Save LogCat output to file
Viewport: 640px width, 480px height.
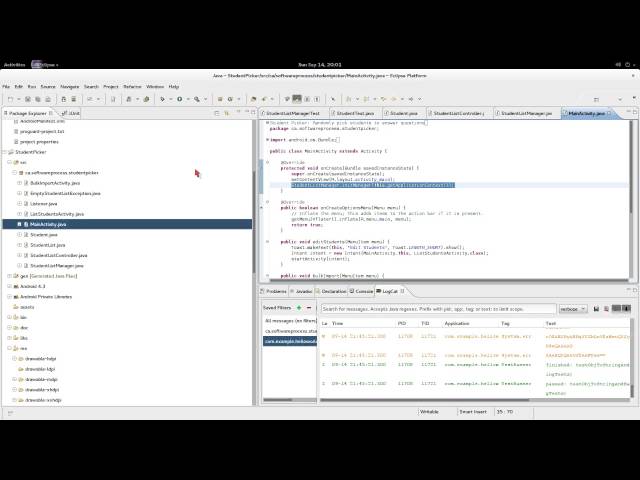[x=596, y=309]
